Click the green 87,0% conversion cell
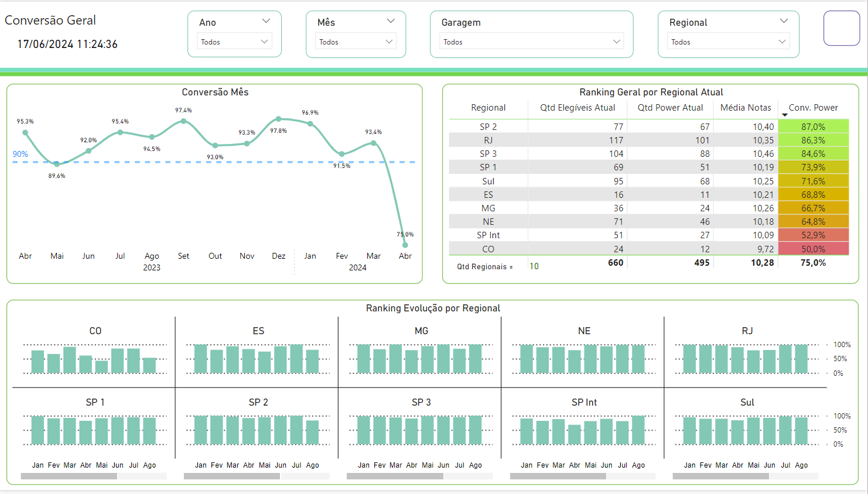This screenshot has width=868, height=494. point(813,127)
